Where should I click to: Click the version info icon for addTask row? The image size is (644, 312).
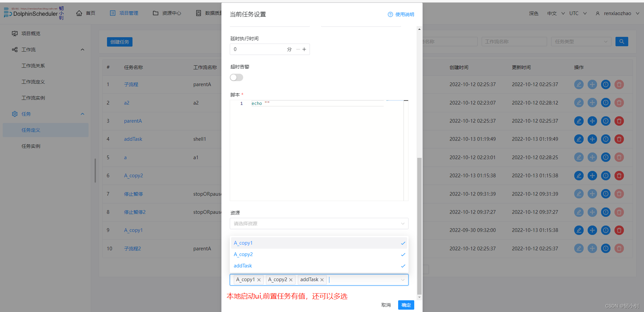point(606,139)
